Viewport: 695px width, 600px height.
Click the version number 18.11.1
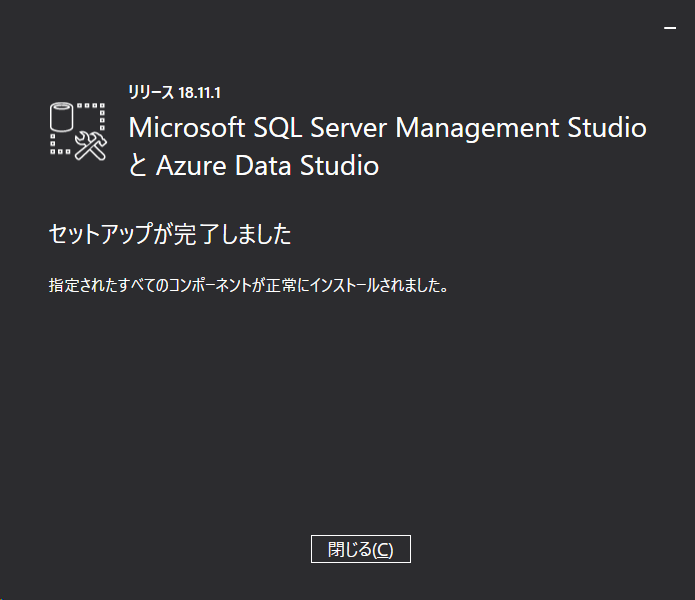[x=199, y=93]
